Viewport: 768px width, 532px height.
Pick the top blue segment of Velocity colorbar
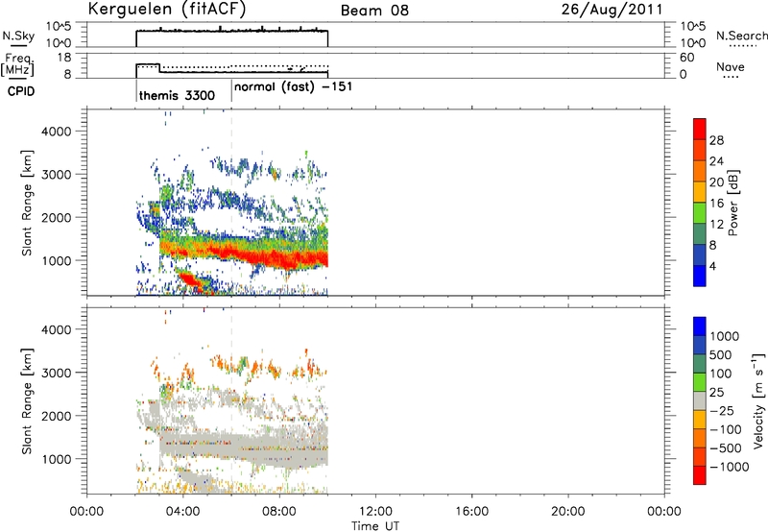tap(700, 326)
